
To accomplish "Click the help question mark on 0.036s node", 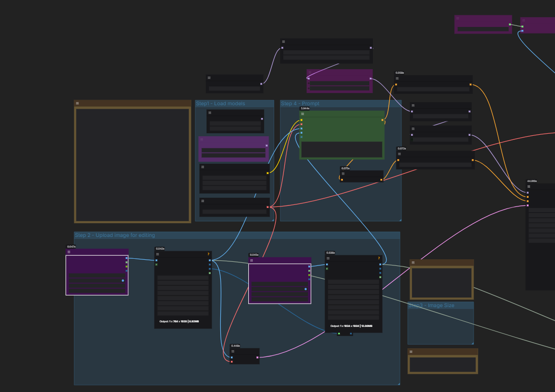I will [378, 258].
